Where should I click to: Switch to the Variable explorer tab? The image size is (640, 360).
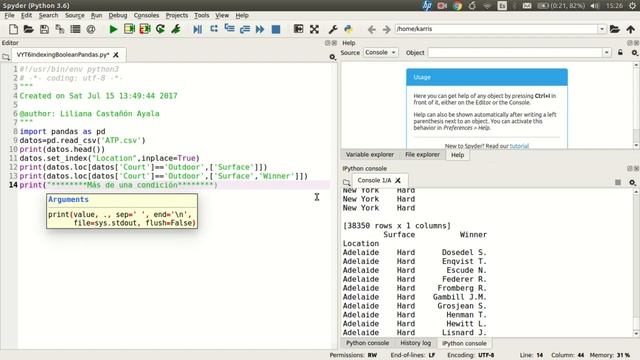click(370, 155)
